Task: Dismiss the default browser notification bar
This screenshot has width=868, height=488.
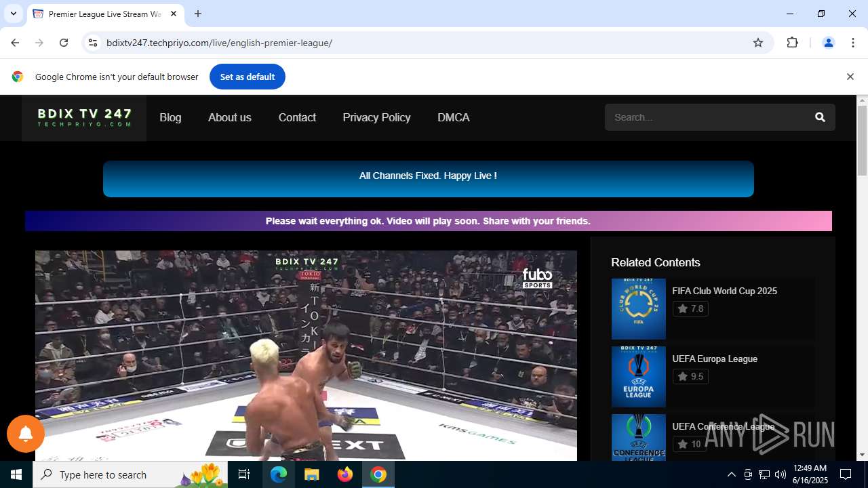Action: point(850,77)
